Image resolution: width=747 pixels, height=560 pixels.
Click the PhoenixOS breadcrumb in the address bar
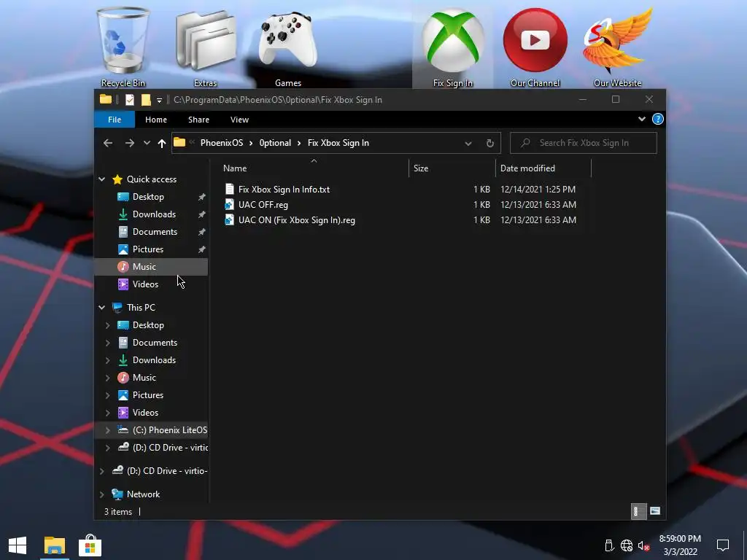(x=222, y=143)
